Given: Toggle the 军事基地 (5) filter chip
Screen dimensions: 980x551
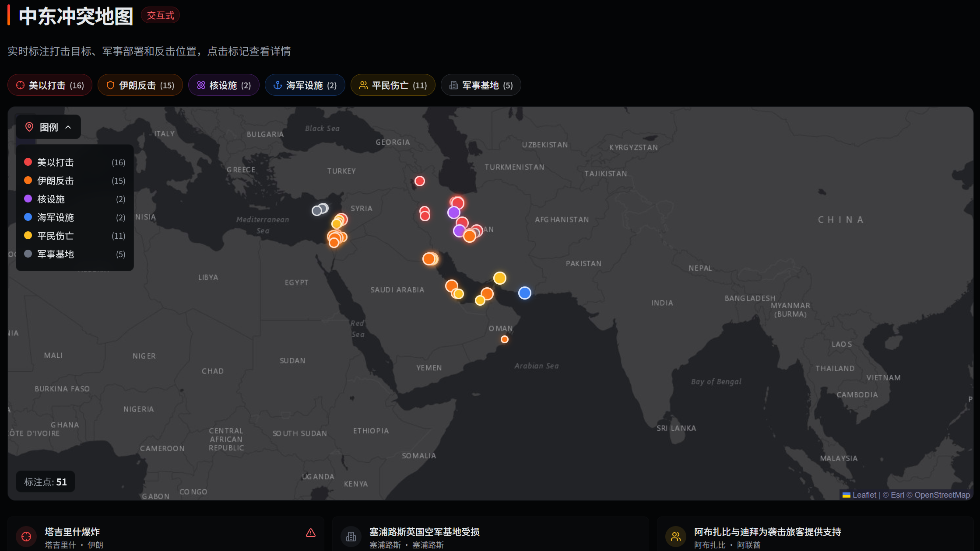Looking at the screenshot, I should 481,85.
